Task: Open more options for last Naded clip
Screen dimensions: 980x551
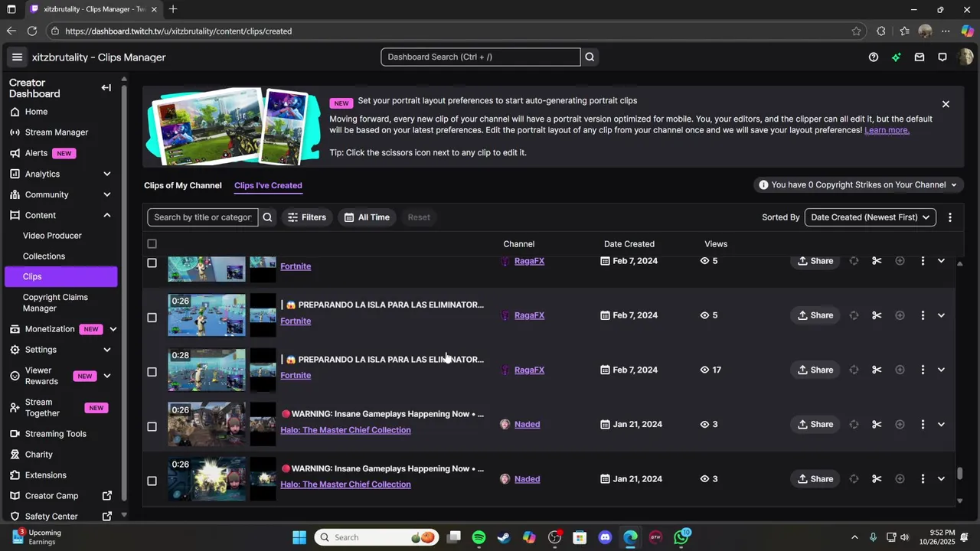Action: 923,479
